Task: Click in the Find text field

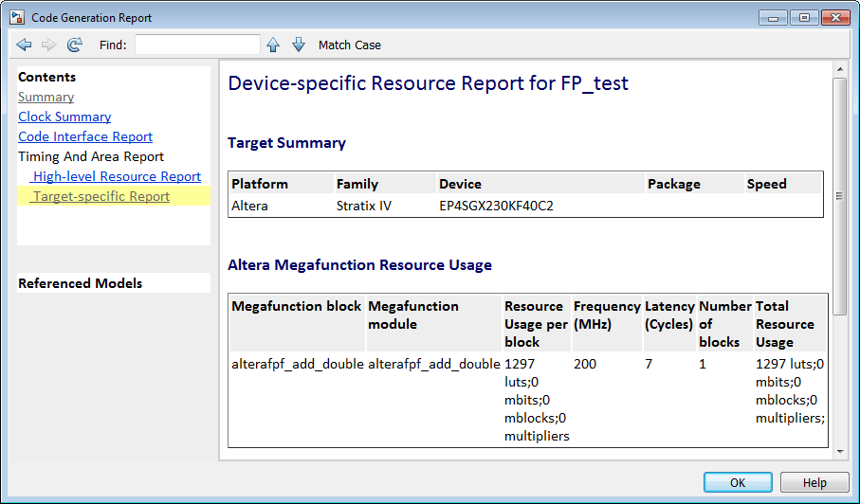Action: pos(197,45)
